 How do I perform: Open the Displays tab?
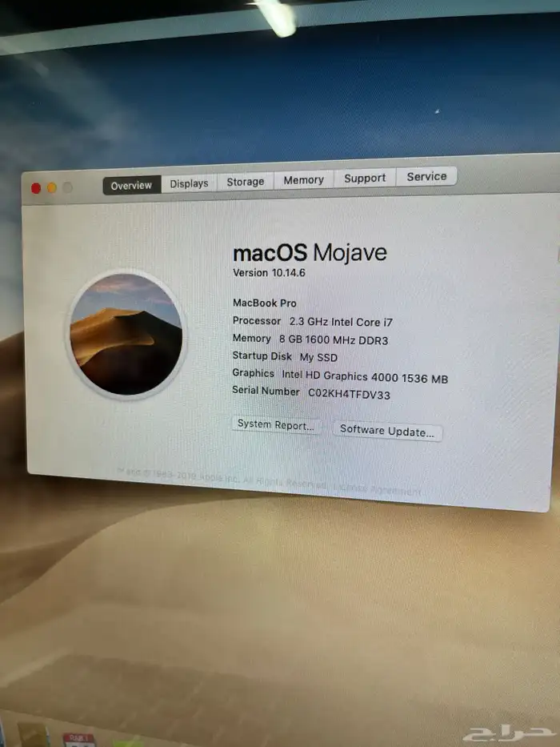point(189,183)
